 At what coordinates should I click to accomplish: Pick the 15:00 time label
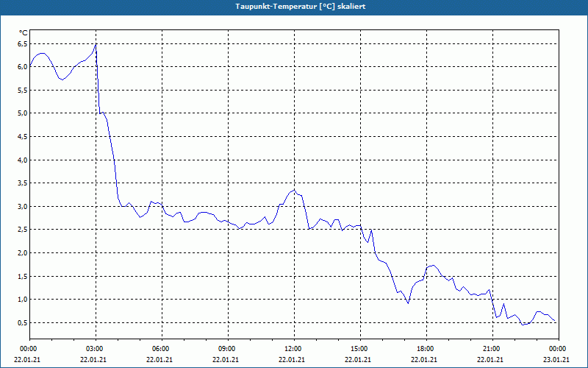(x=360, y=349)
